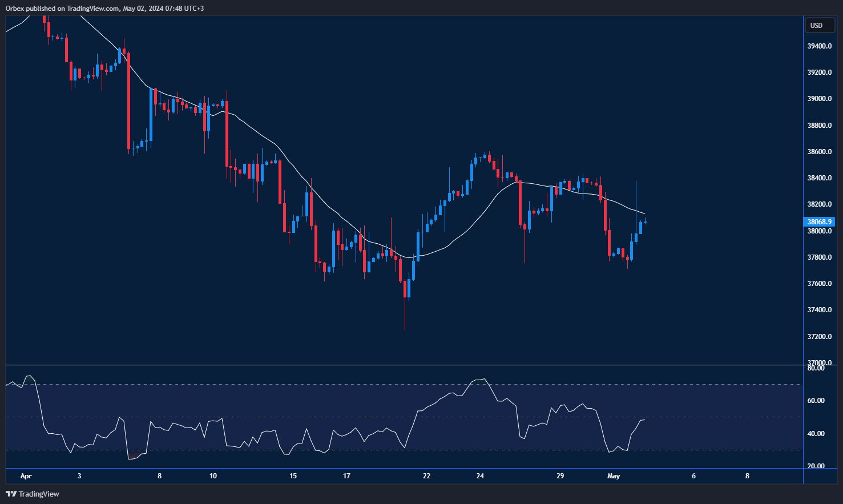Select the 37200.0 price axis label
The width and height of the screenshot is (843, 504).
(x=819, y=337)
